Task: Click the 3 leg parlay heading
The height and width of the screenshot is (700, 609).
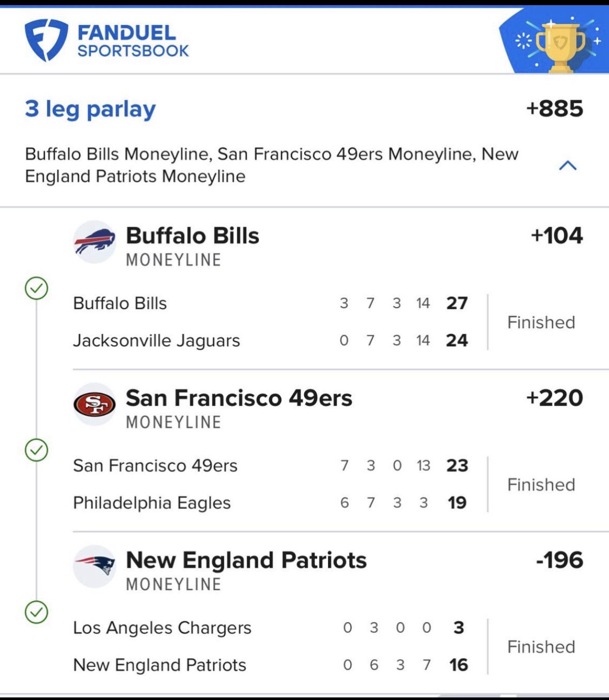Action: [90, 109]
